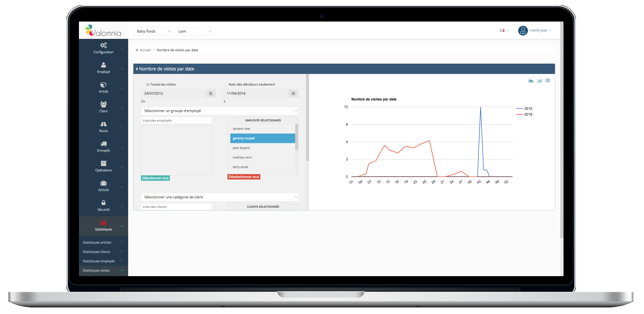Switch chart to bar graph icon
Image resolution: width=644 pixels, height=314 pixels.
coord(539,81)
